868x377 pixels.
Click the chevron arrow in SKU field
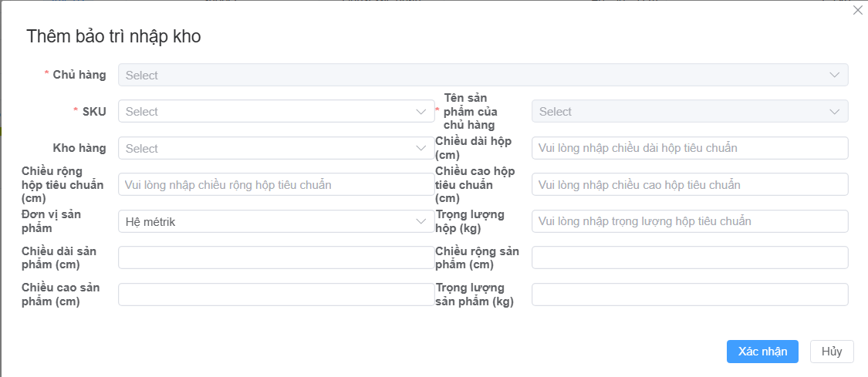[x=420, y=112]
